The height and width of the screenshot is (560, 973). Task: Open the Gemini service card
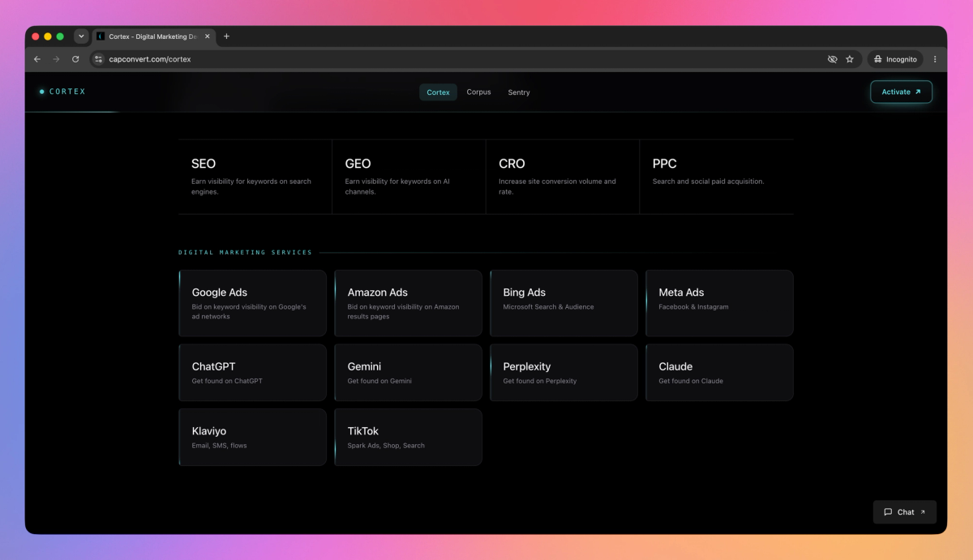408,373
